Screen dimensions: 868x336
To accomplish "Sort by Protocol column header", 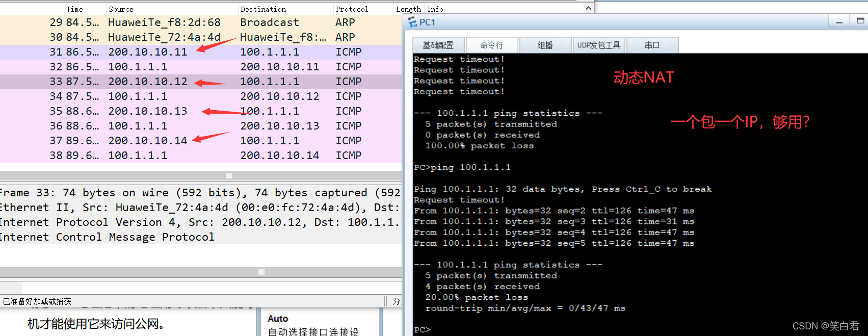I will tap(352, 9).
